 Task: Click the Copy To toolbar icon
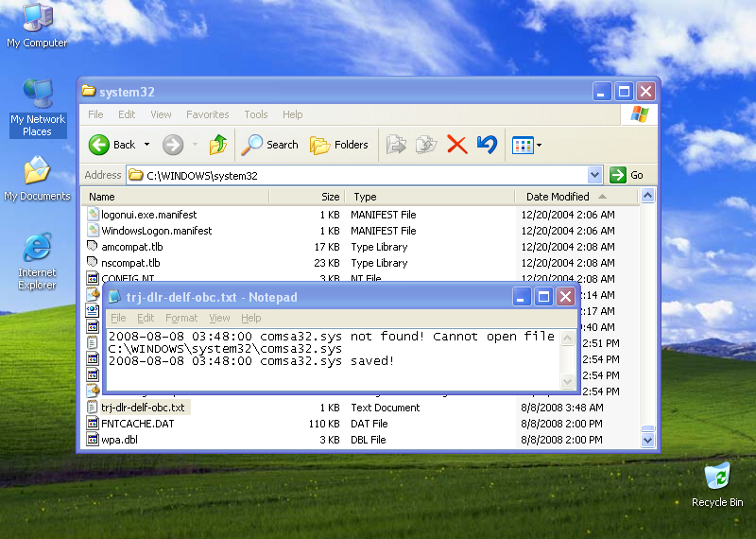point(426,145)
